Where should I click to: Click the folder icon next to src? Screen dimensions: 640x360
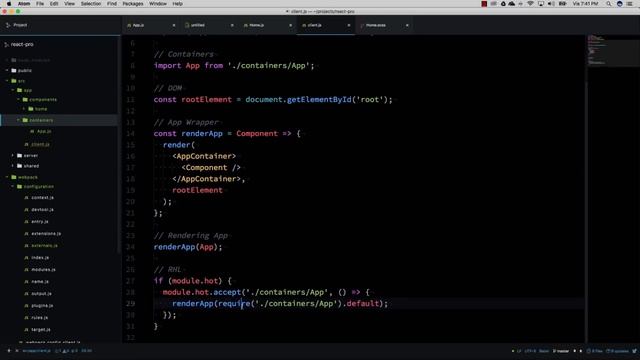pos(14,81)
